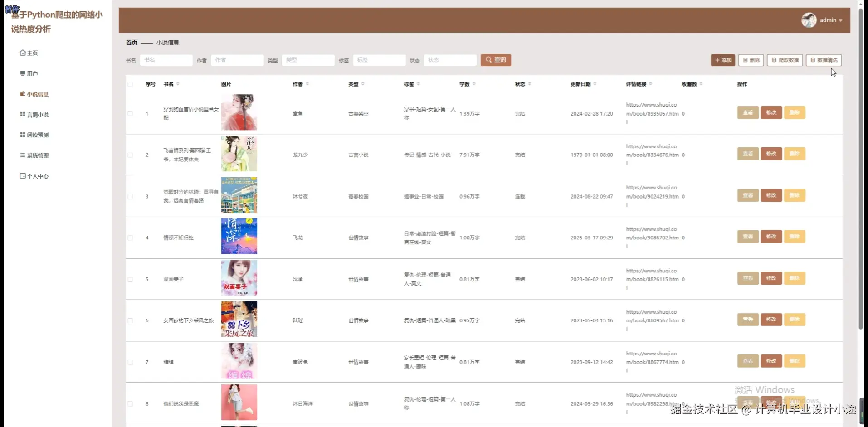Click the admin avatar picture

pyautogui.click(x=809, y=20)
